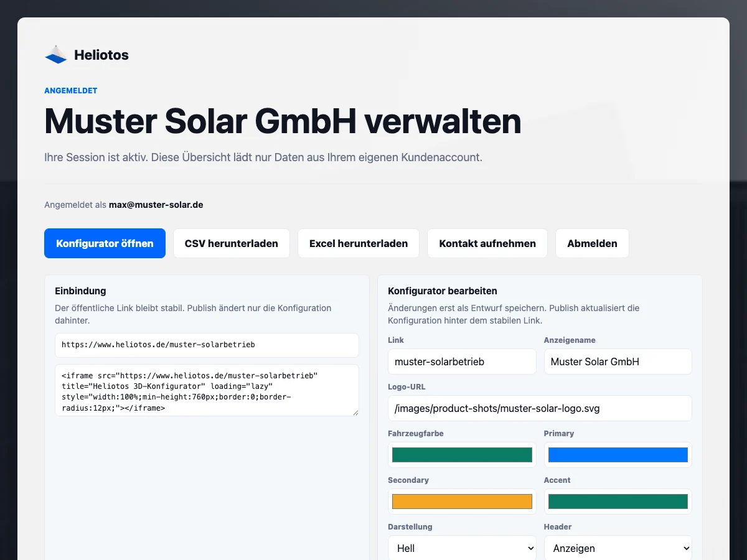The height and width of the screenshot is (560, 747).
Task: Click the CSV herunterladen button
Action: tap(232, 243)
